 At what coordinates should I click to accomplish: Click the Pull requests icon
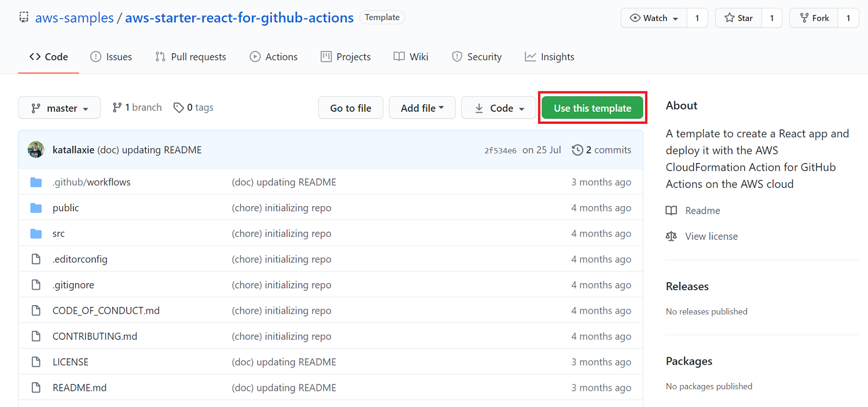coord(159,56)
